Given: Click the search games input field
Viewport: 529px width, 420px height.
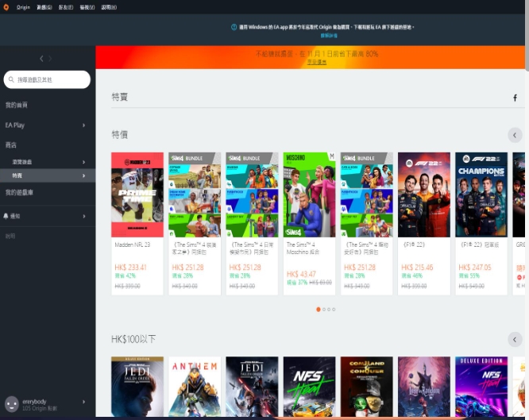Looking at the screenshot, I should click(x=47, y=79).
